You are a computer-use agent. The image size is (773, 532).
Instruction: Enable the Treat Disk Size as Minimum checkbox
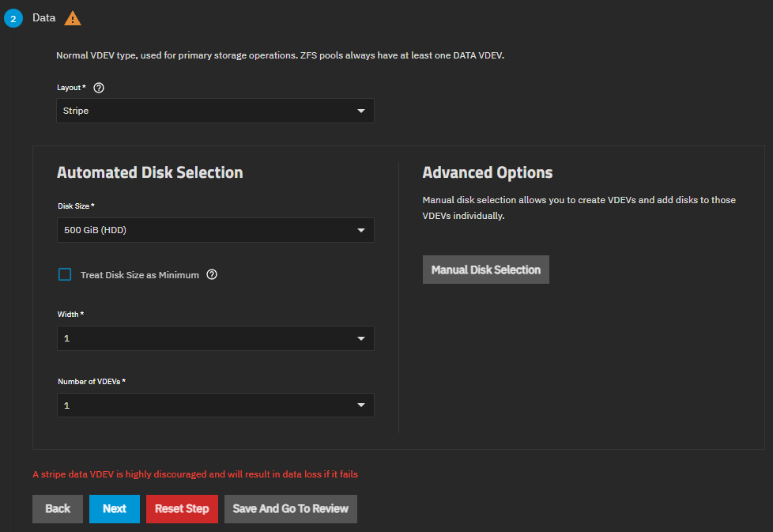click(65, 274)
